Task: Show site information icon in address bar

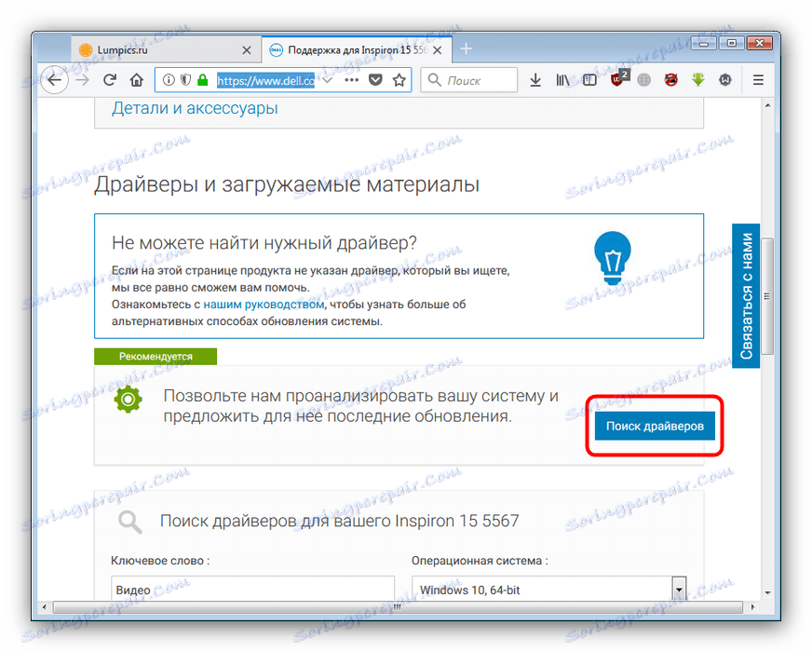Action: tap(169, 80)
